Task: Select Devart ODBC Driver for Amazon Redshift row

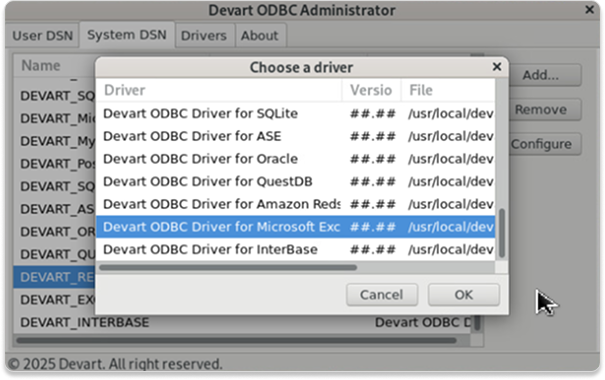Action: pos(296,204)
